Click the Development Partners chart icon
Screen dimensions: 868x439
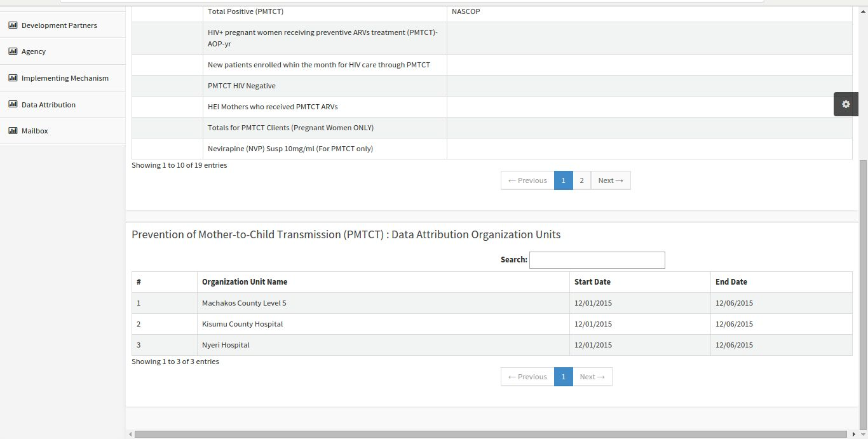(x=13, y=25)
